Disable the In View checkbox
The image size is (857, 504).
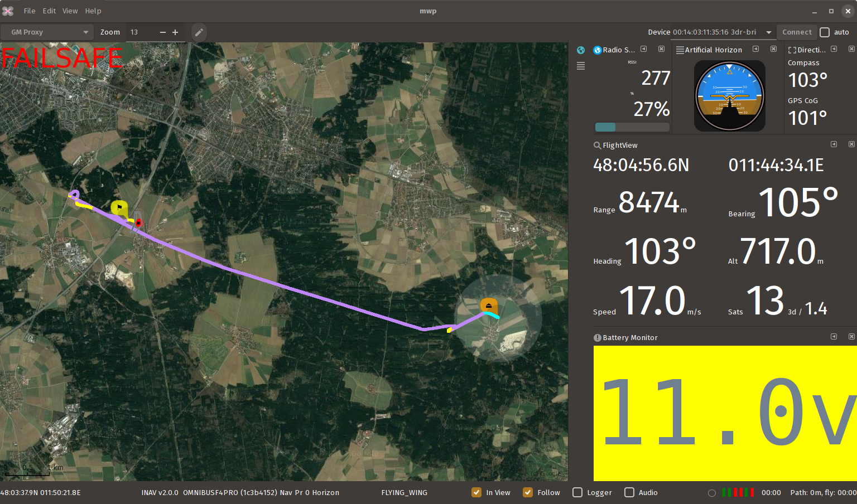[476, 492]
